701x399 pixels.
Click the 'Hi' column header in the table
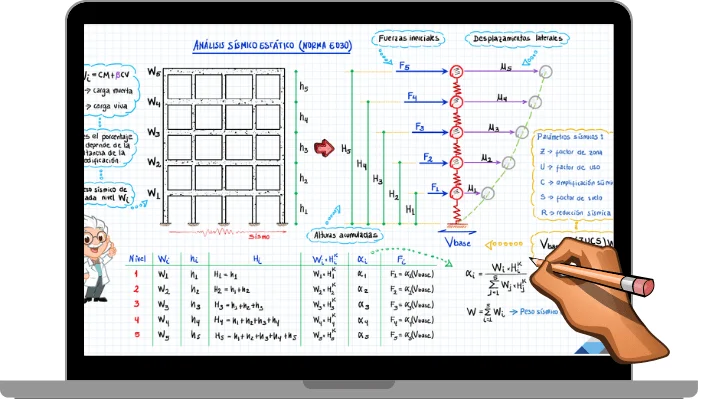tap(257, 259)
